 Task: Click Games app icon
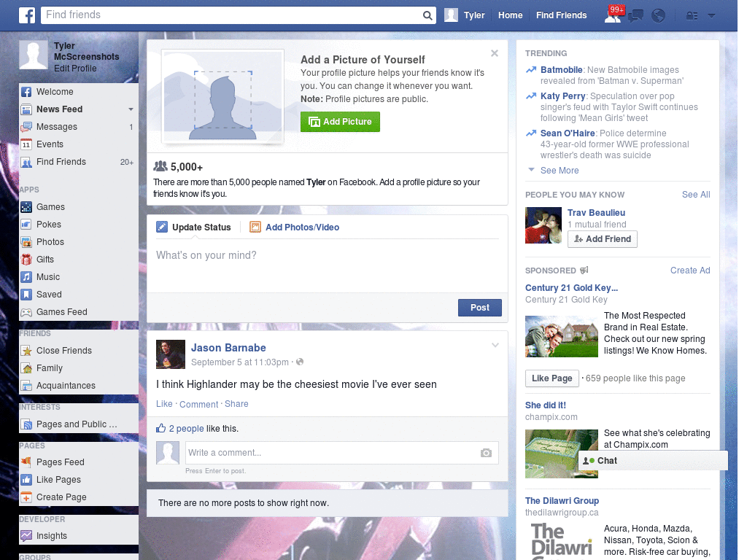[26, 207]
